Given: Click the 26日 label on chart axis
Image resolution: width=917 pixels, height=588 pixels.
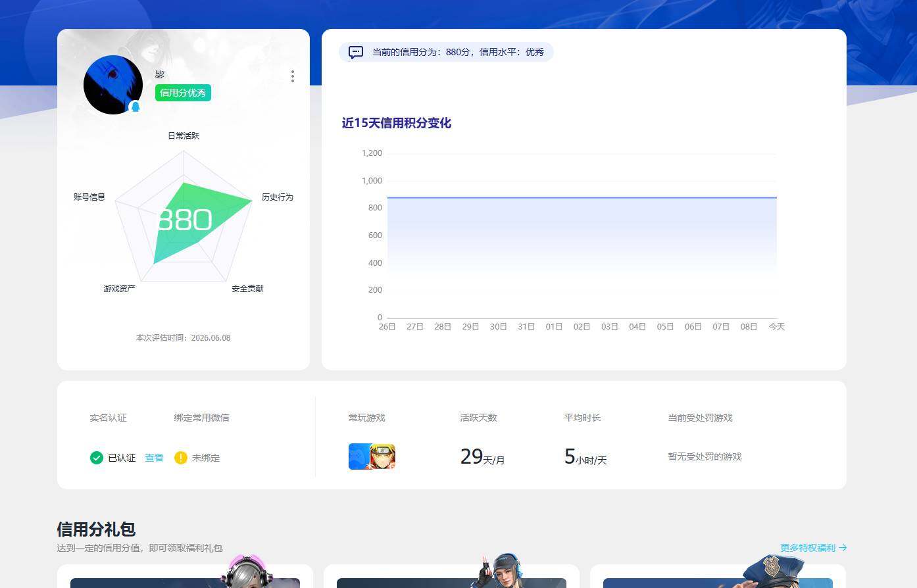Looking at the screenshot, I should pos(387,326).
